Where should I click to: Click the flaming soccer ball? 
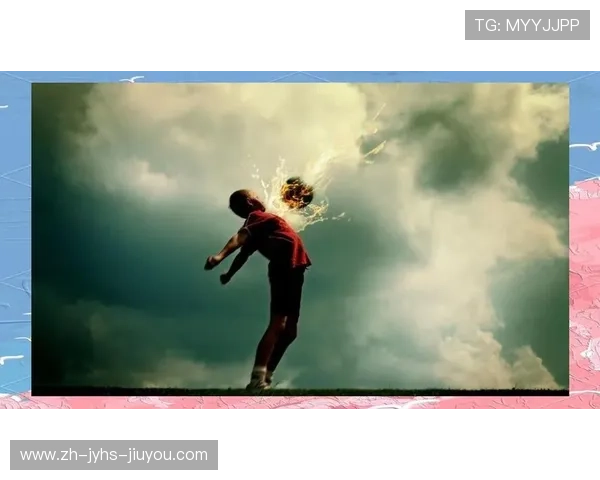coord(297,192)
